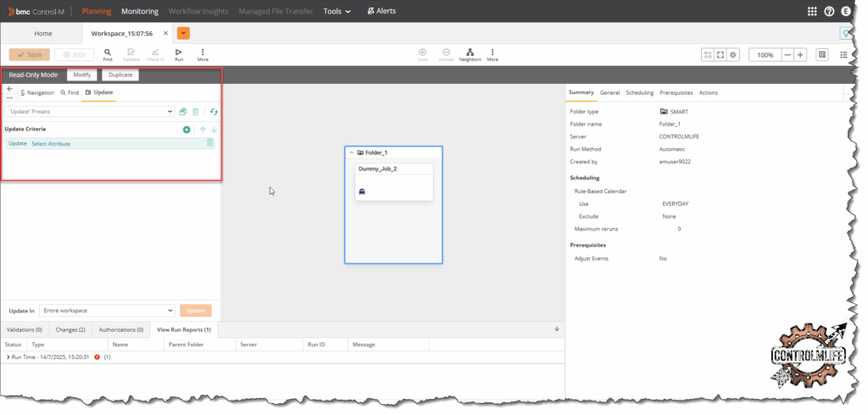This screenshot has height=415, width=868.
Task: Zoom in with the plus button
Action: pos(800,54)
